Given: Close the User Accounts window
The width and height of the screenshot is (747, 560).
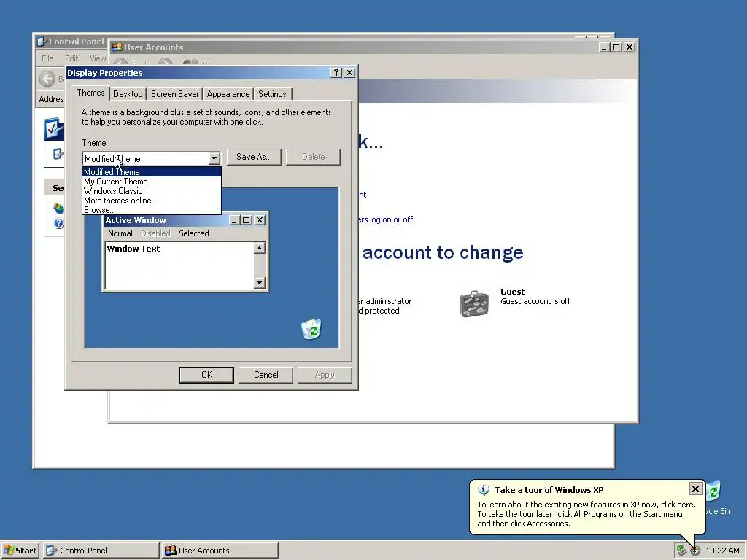Looking at the screenshot, I should 630,47.
